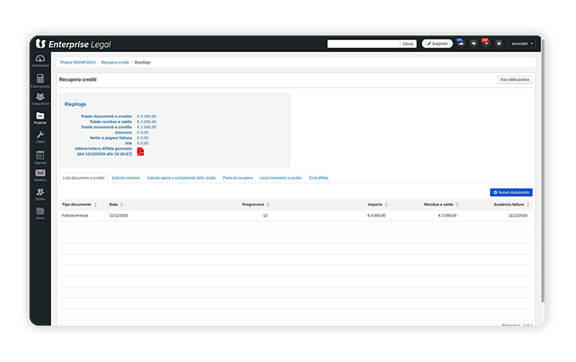
Task: Click the Enterprise Legal logo
Action: [x=73, y=44]
